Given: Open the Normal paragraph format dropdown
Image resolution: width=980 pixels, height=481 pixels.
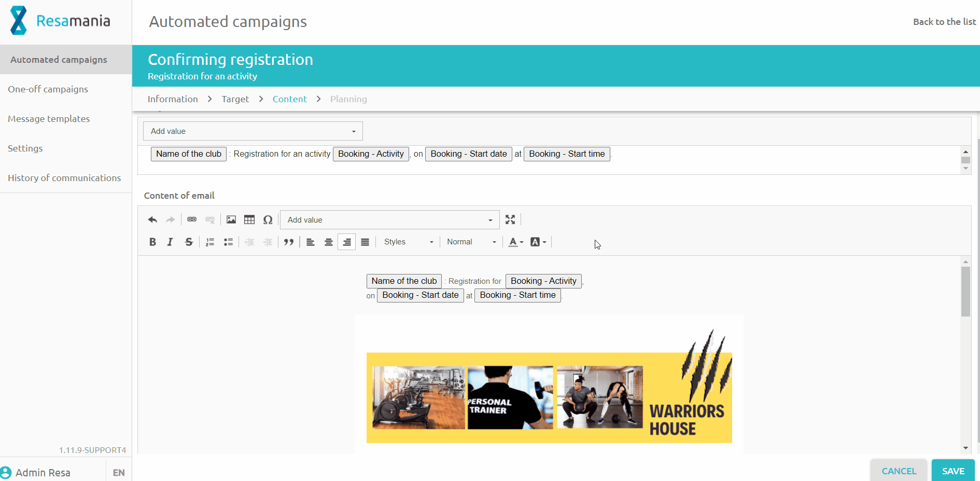Looking at the screenshot, I should (471, 242).
